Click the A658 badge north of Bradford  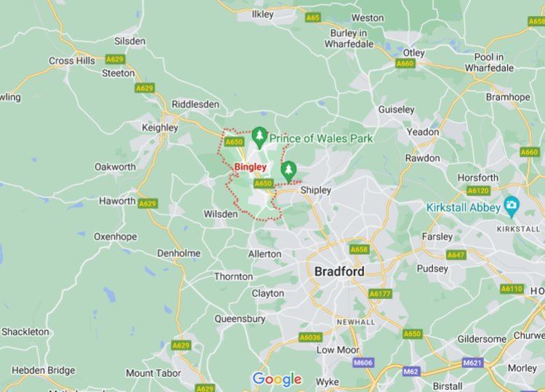360,249
